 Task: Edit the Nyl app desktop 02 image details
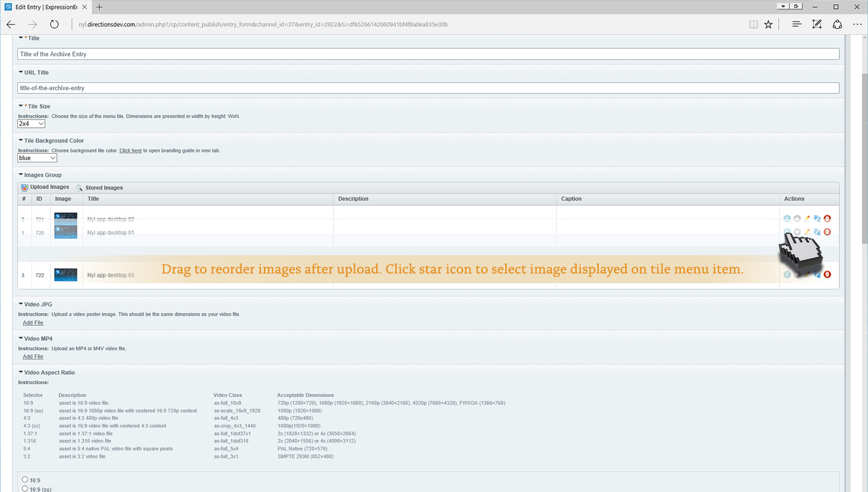click(807, 219)
